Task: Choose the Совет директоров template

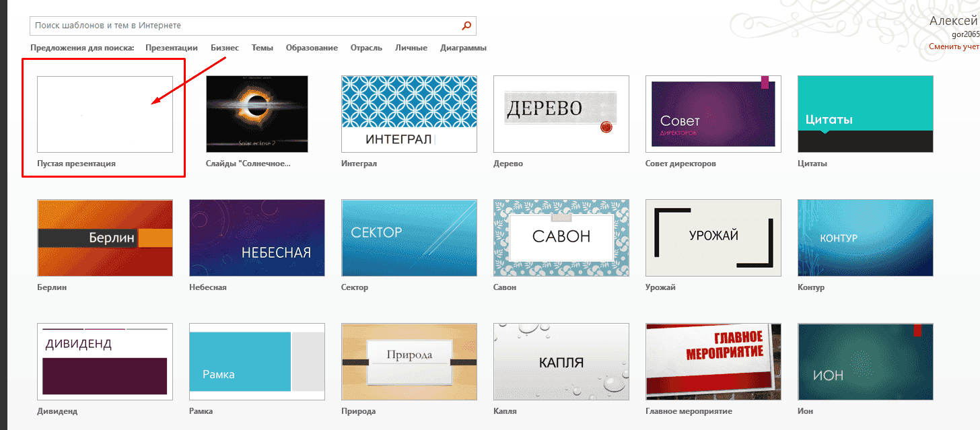Action: [x=713, y=113]
